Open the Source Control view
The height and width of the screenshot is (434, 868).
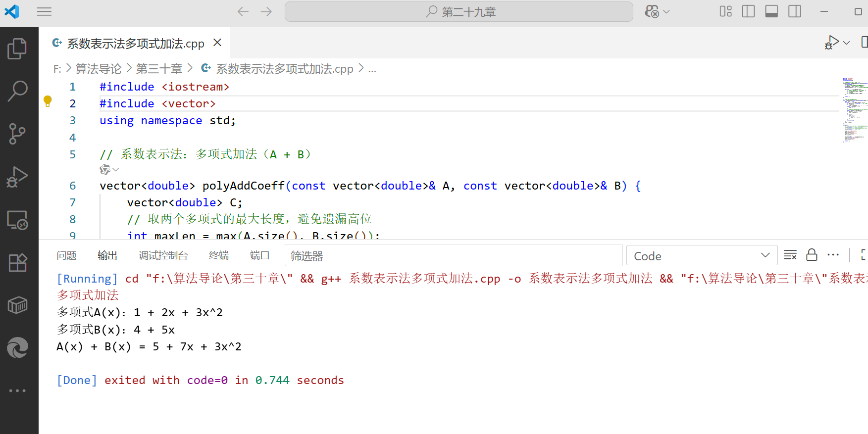(x=18, y=134)
